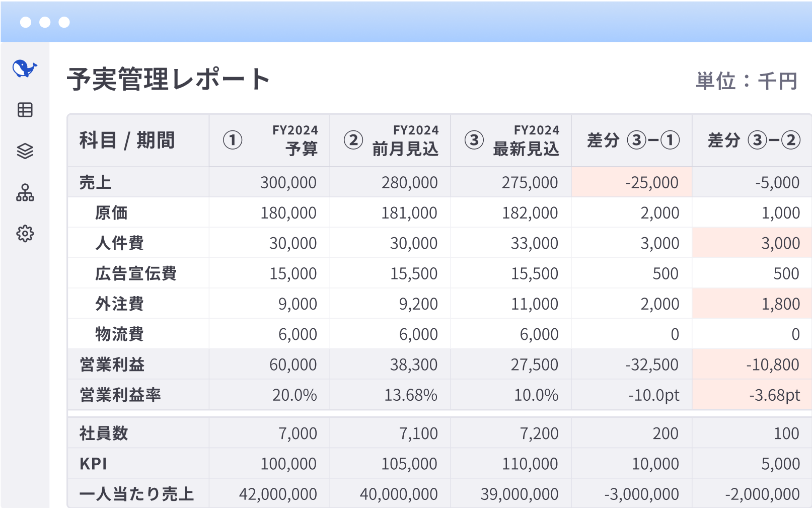This screenshot has width=812, height=508.
Task: Select the 営業利益 row label
Action: click(112, 365)
